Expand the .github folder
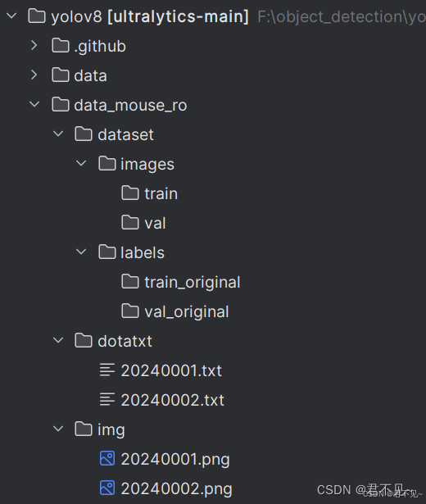Screen dimensions: 426x504 point(34,46)
